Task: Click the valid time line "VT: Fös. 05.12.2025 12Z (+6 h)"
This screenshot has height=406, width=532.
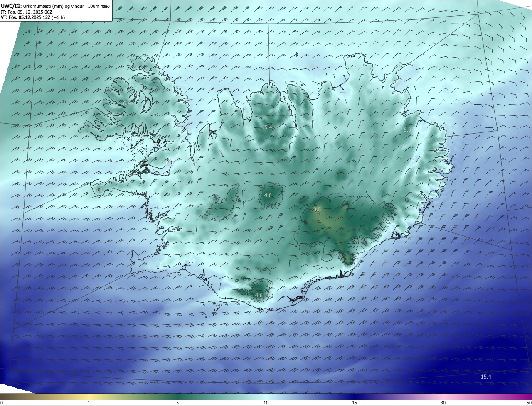Action: pyautogui.click(x=33, y=17)
